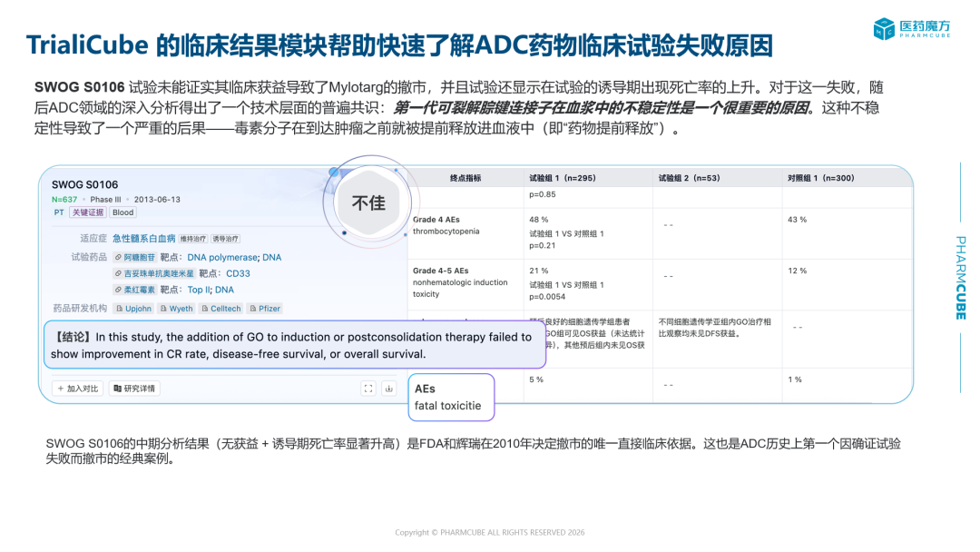Click the 48 % cell value
The width and height of the screenshot is (980, 552).
click(x=538, y=220)
